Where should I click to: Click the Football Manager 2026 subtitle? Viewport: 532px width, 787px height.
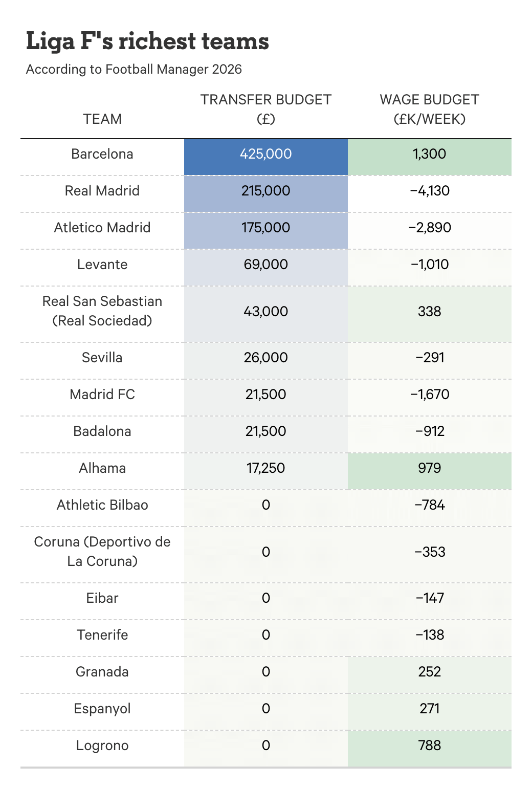[134, 69]
